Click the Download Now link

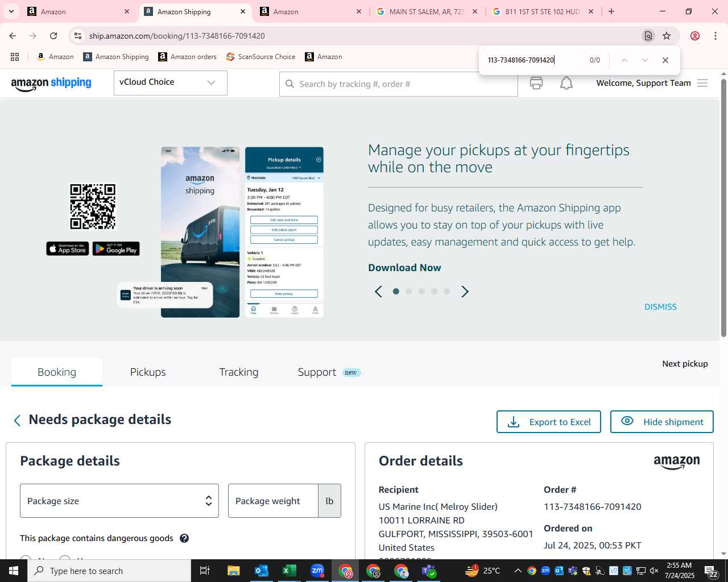404,268
